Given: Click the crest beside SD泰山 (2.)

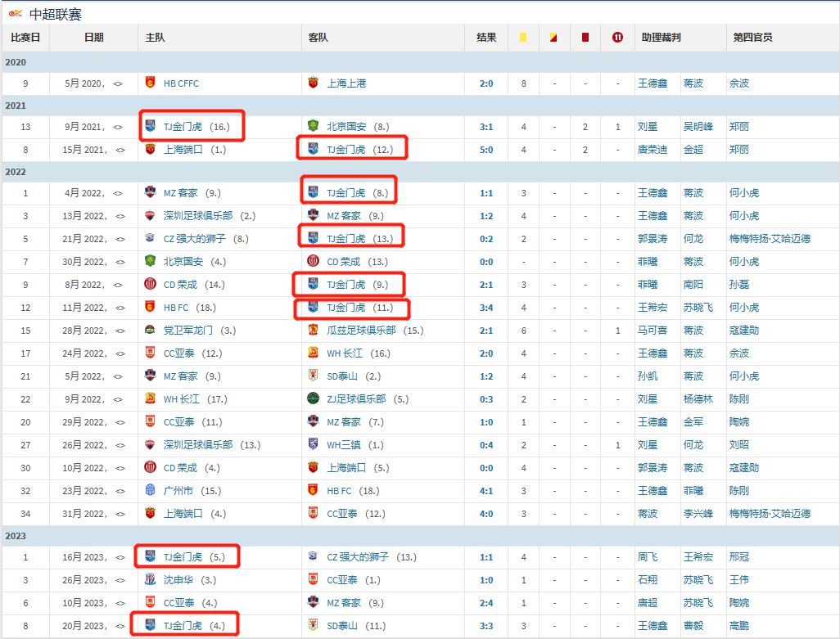Looking at the screenshot, I should pos(314,376).
